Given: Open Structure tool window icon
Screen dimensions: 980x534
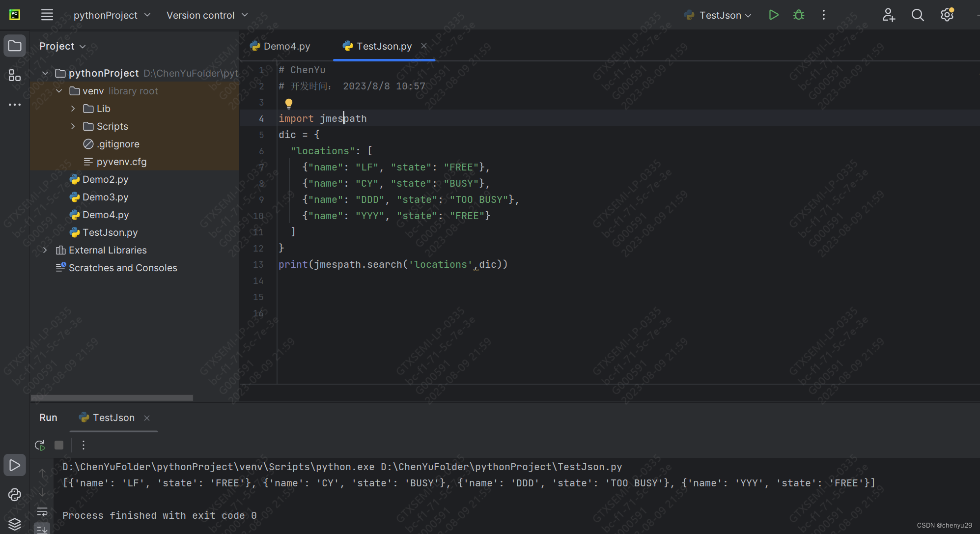Looking at the screenshot, I should click(15, 76).
